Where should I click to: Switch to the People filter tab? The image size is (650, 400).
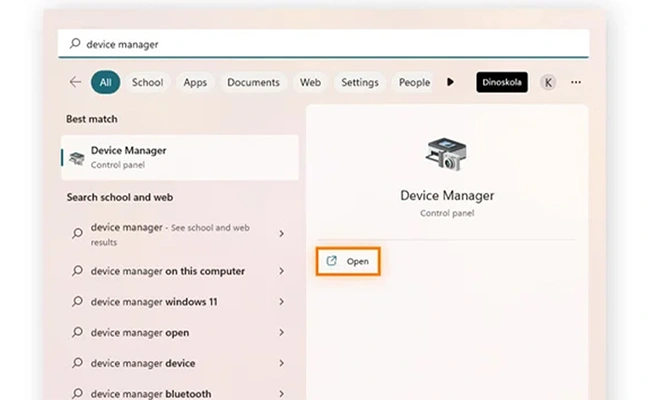[414, 82]
